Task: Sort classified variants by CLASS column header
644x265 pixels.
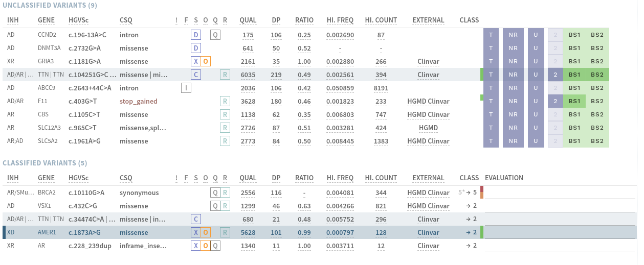Action: 469,178
